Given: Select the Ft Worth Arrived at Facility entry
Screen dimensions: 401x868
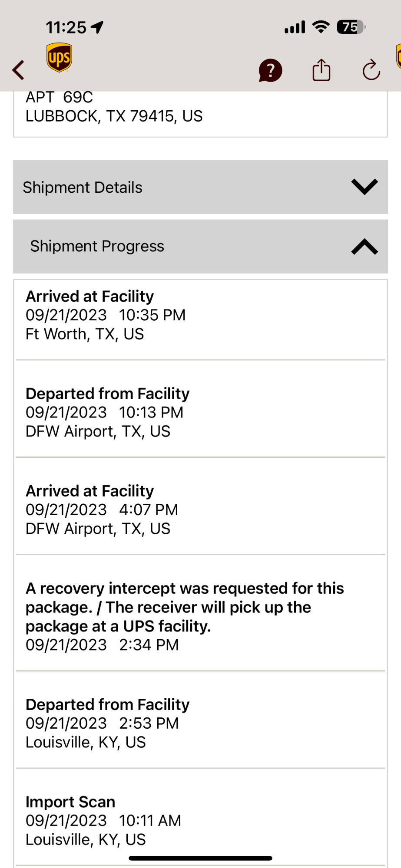Looking at the screenshot, I should (x=106, y=315).
